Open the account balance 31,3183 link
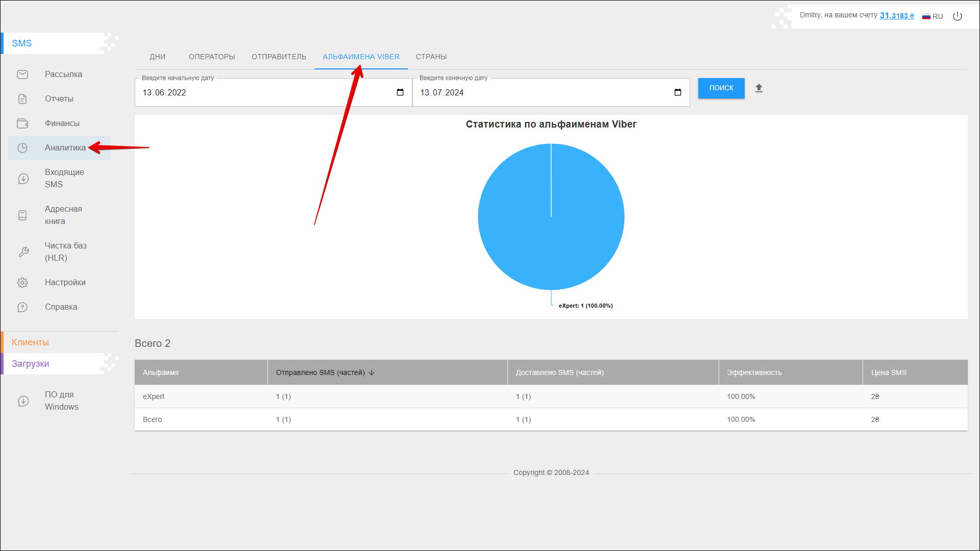Viewport: 980px width, 551px height. [897, 16]
